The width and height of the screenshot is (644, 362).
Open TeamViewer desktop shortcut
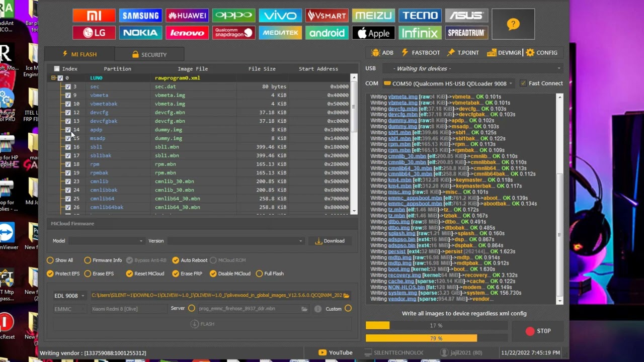8,236
